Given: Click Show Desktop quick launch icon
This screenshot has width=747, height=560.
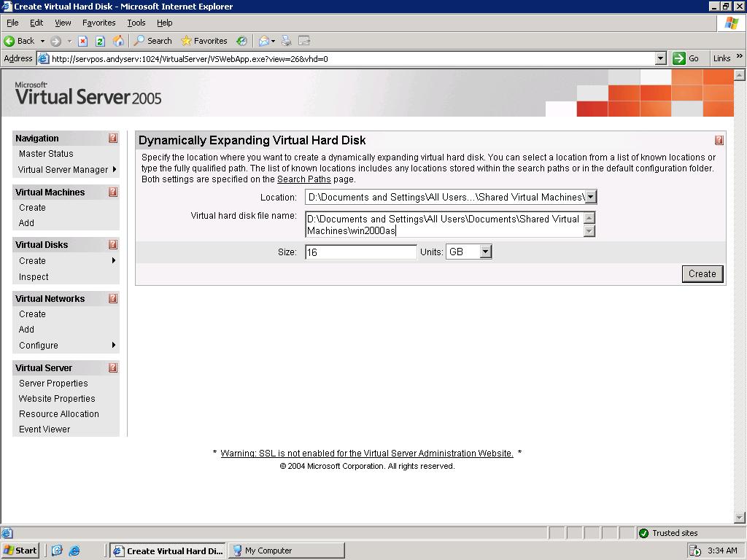Looking at the screenshot, I should click(57, 551).
